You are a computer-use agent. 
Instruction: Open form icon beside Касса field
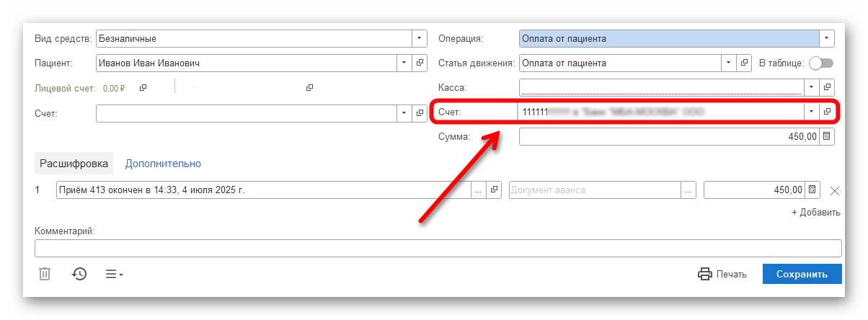827,87
